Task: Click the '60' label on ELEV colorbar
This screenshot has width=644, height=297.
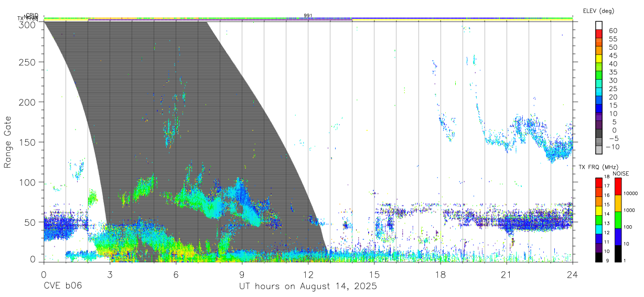Action: tap(613, 31)
